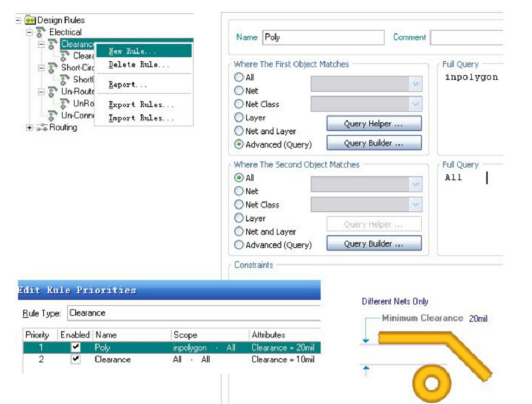Click the Clearance rule type icon
The image size is (532, 404).
52,44
